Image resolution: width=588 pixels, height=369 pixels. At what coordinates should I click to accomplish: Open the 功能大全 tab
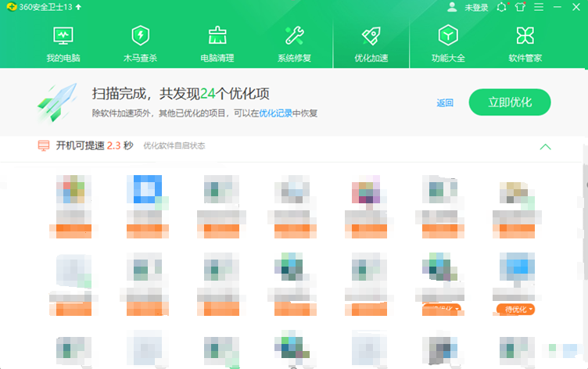[448, 44]
